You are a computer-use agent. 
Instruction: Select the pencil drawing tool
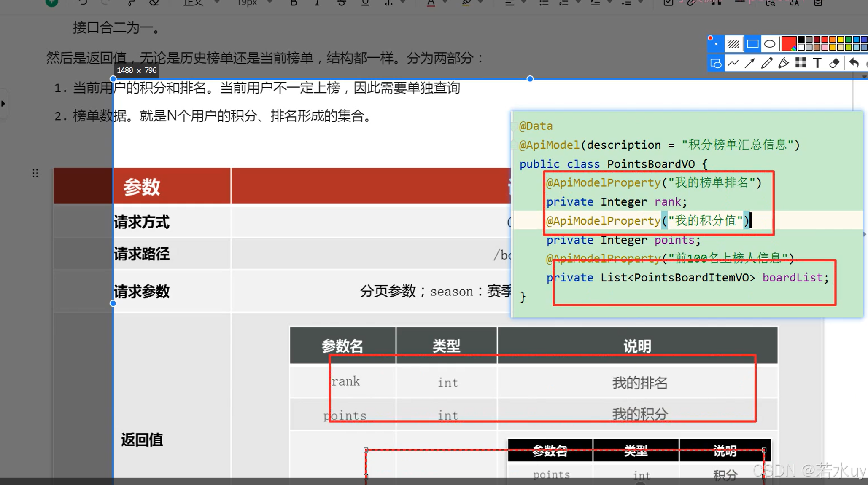click(x=766, y=64)
